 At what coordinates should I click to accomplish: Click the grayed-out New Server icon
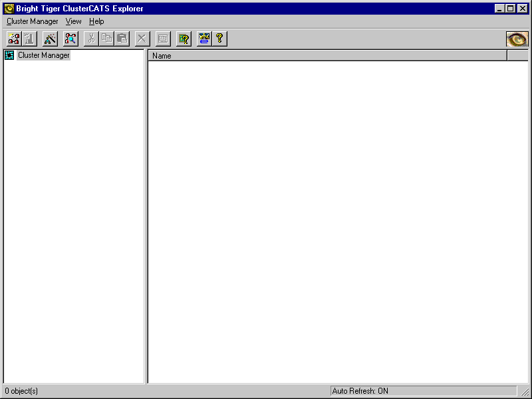pyautogui.click(x=29, y=39)
